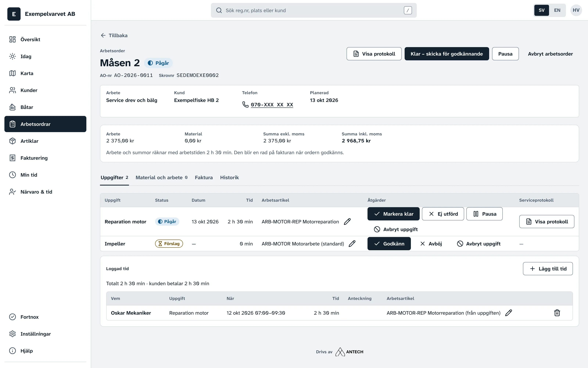Click 12 okt 2026 07:00–09:30 entry

[x=256, y=313]
